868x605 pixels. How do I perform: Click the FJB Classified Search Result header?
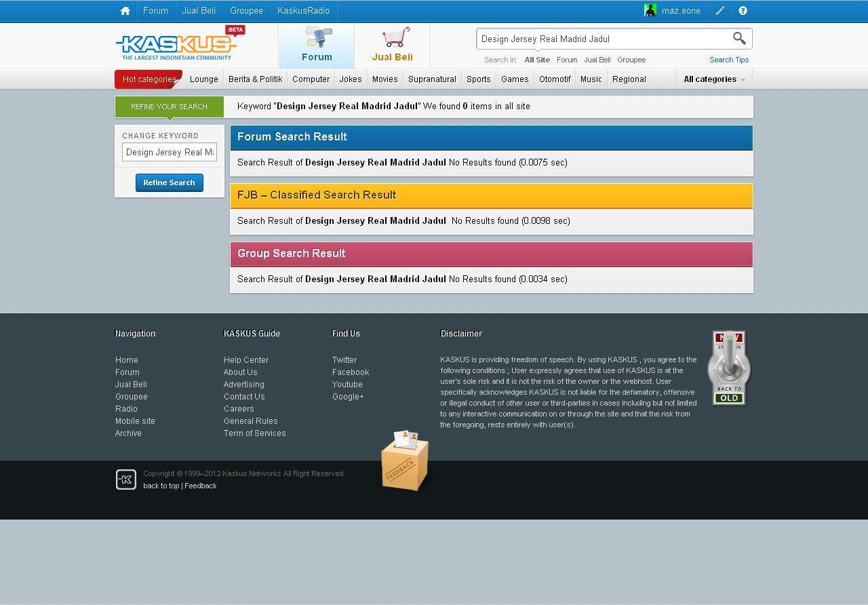pos(492,195)
